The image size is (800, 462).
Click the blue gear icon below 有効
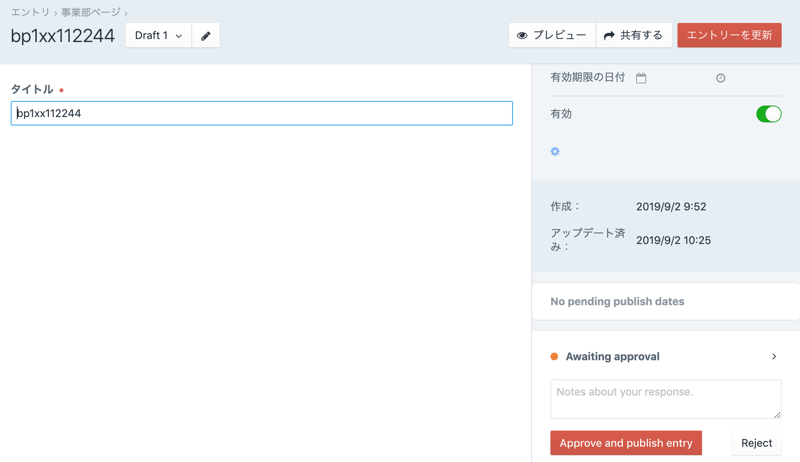(555, 152)
